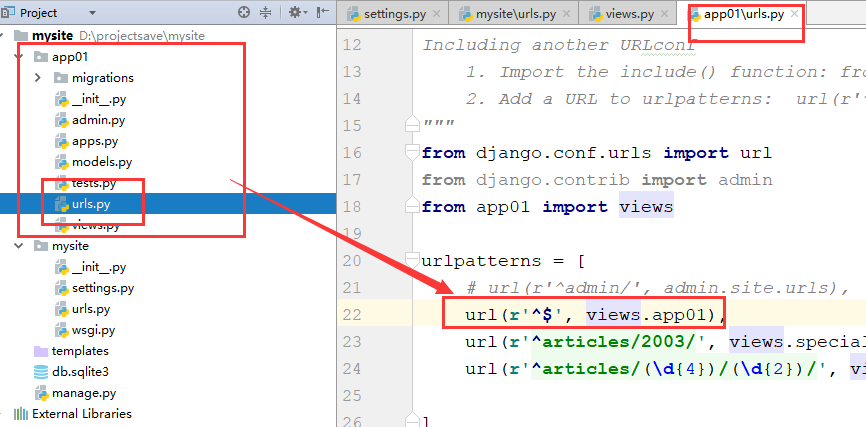Click the collapse all icon in Project panel
Viewport: 866px width, 427px height.
(266, 12)
